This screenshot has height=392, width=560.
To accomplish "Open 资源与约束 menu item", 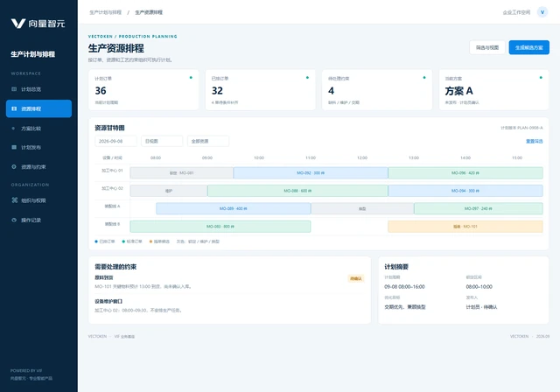I will tap(38, 167).
